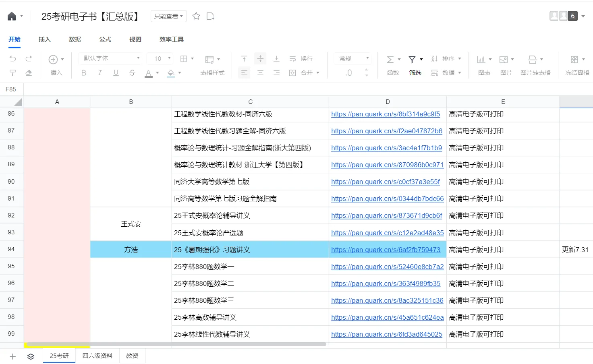The width and height of the screenshot is (593, 364).
Task: Open number format 常规 dropdown
Action: click(x=352, y=58)
